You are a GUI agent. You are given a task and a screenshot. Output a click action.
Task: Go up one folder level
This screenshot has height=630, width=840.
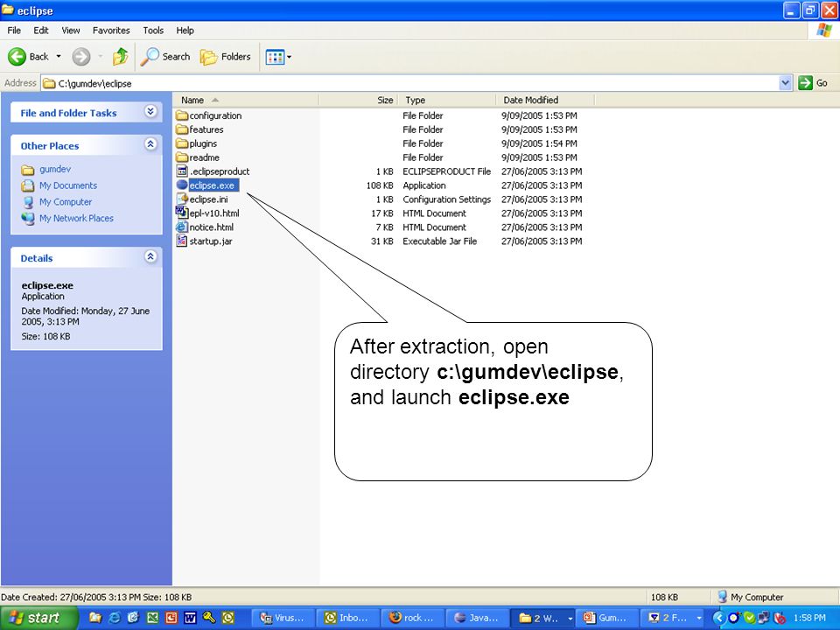[x=121, y=56]
